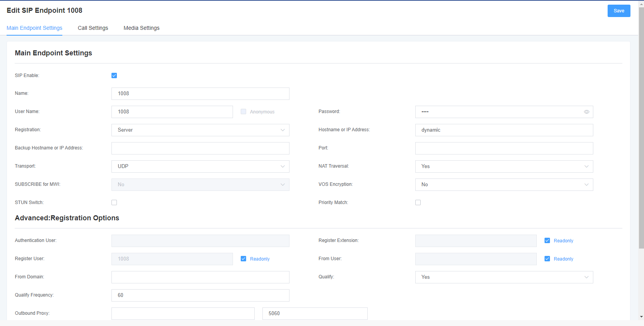This screenshot has height=326, width=644.
Task: Click the Edit SIP Endpoint 1008 heading
Action: click(x=45, y=10)
